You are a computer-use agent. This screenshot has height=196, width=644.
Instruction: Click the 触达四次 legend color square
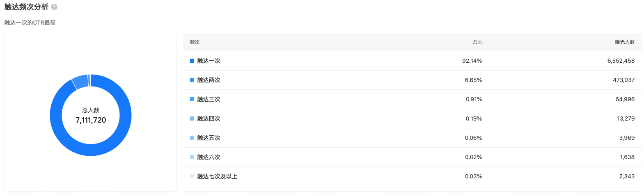click(x=192, y=119)
